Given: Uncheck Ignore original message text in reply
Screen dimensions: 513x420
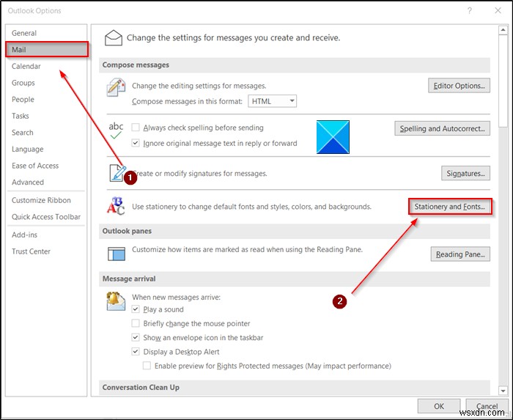Looking at the screenshot, I should click(x=136, y=143).
